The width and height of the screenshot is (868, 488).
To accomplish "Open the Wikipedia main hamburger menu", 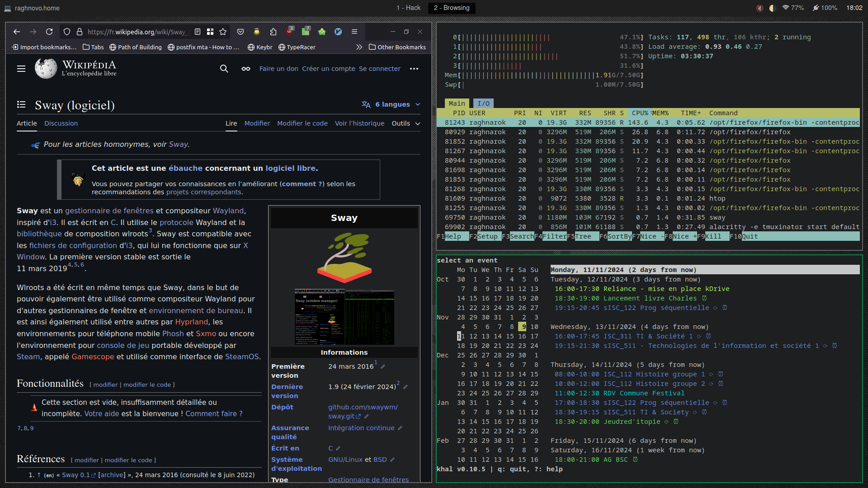I will [21, 69].
